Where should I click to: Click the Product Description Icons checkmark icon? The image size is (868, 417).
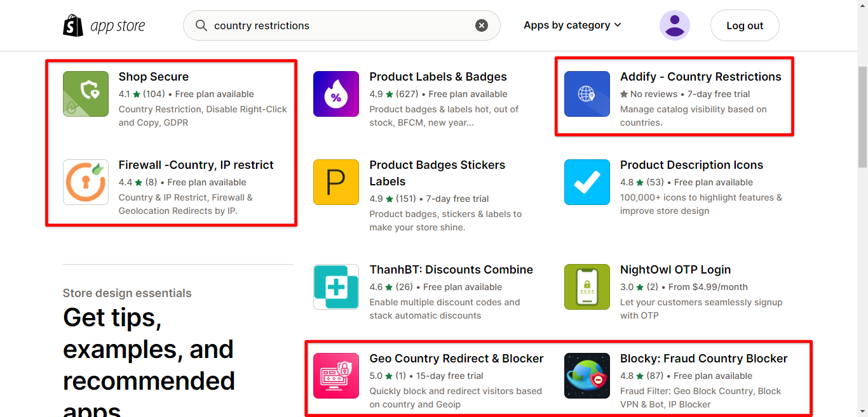click(x=587, y=182)
